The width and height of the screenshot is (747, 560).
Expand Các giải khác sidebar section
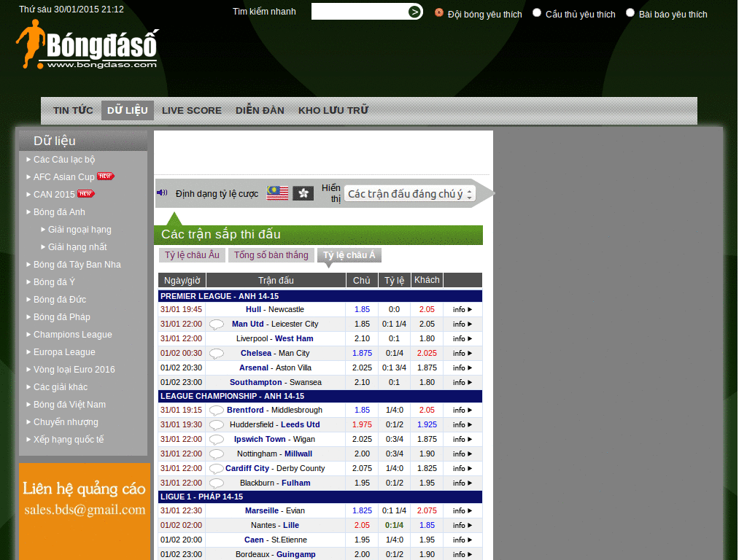click(x=60, y=387)
